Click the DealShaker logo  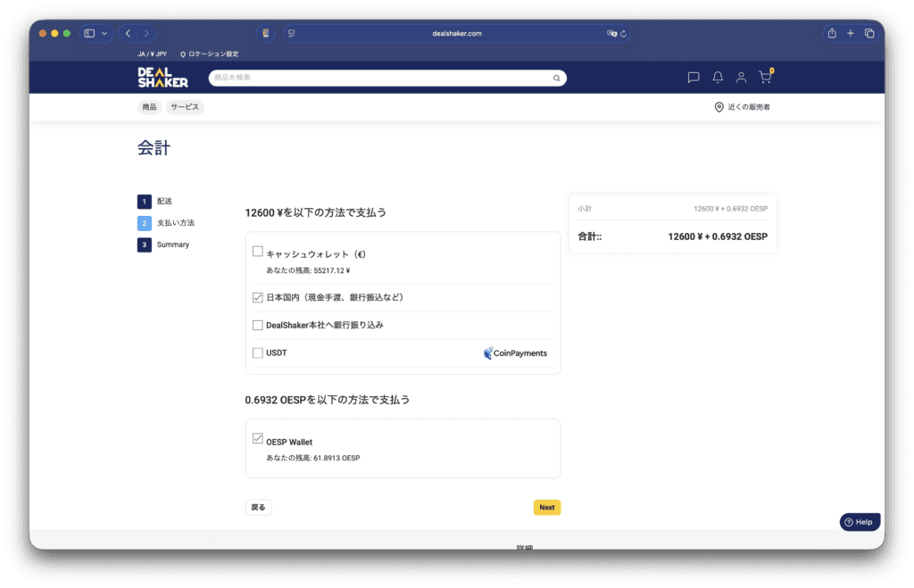pyautogui.click(x=162, y=78)
